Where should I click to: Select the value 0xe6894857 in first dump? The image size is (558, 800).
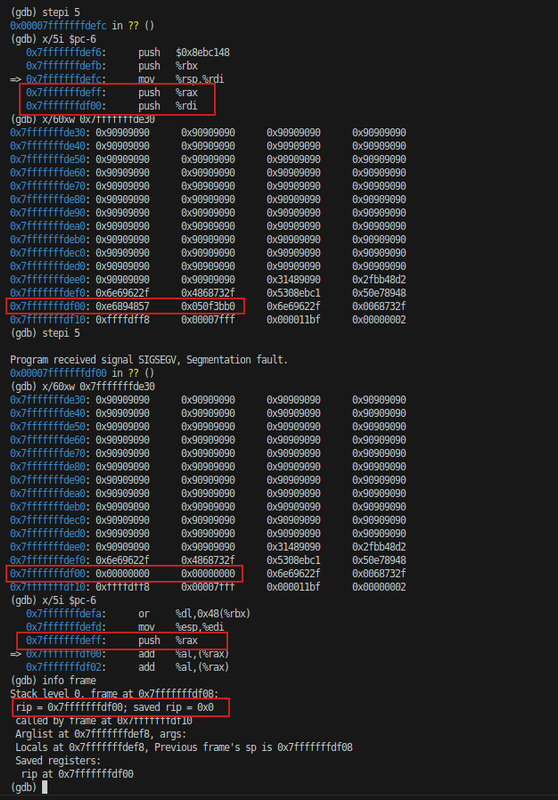tap(122, 306)
